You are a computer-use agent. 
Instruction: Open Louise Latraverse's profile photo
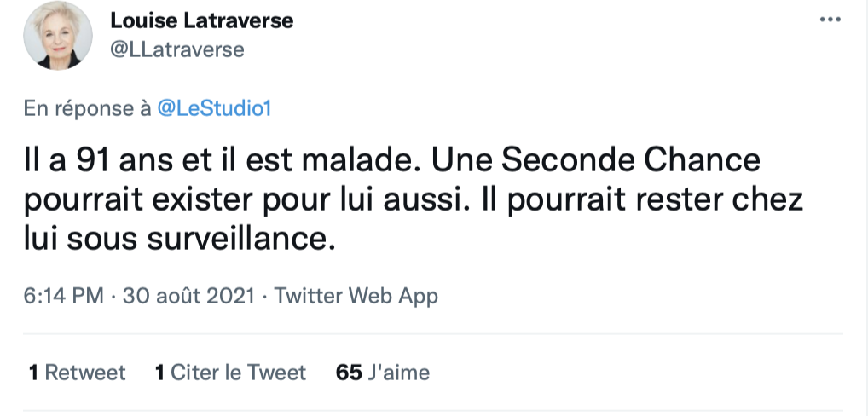58,35
